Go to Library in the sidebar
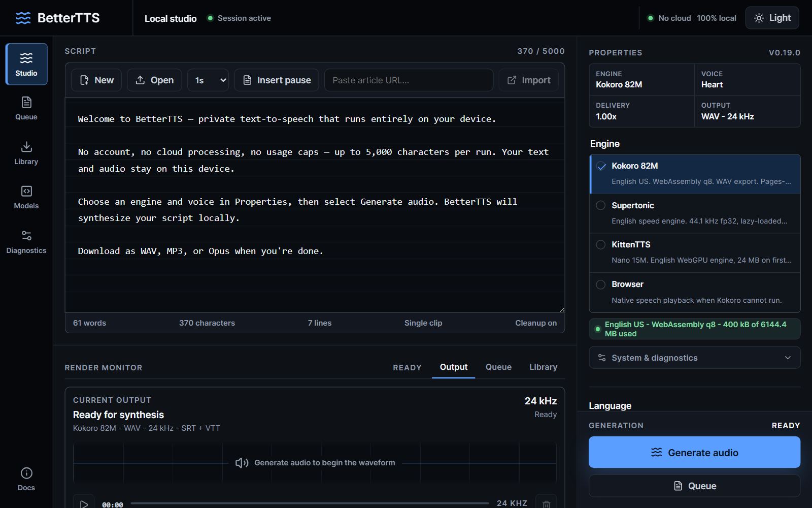Viewport: 812px width, 508px height. [x=26, y=153]
